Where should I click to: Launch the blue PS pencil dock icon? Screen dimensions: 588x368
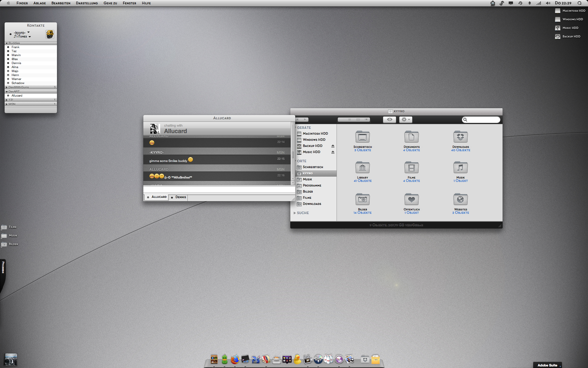point(256,359)
